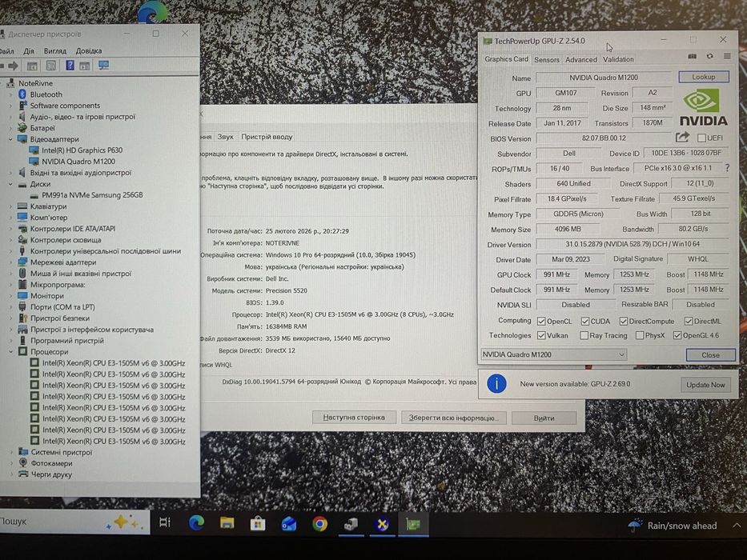747x560 pixels.
Task: Click Наступна сторінка button in DxDiag
Action: (x=354, y=417)
